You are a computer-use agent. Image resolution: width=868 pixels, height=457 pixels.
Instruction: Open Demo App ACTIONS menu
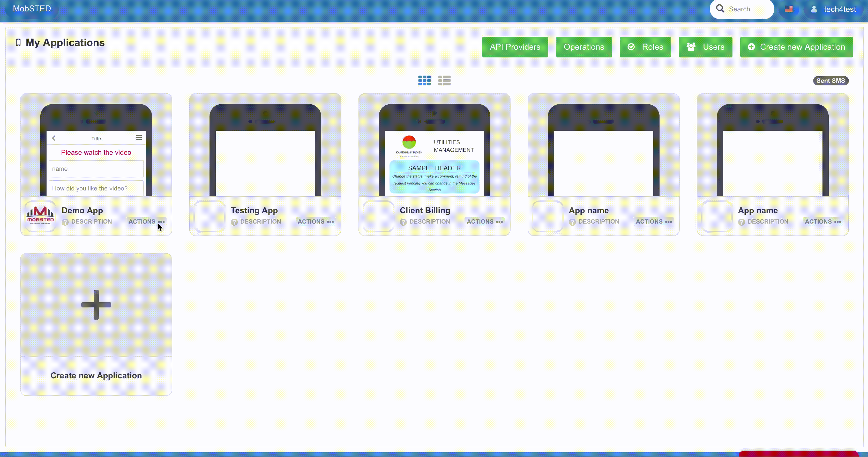(x=147, y=222)
